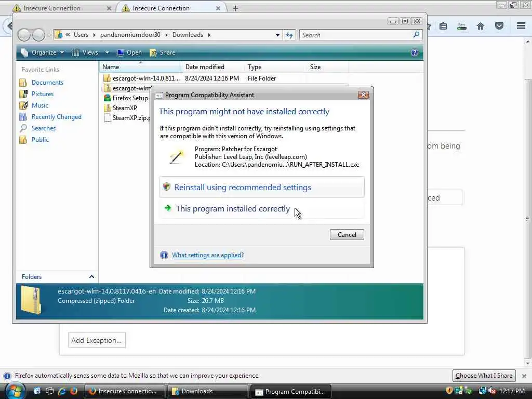This screenshot has height=399, width=532.
Task: Close the Program Compatibility Assistant dialog
Action: [x=363, y=95]
